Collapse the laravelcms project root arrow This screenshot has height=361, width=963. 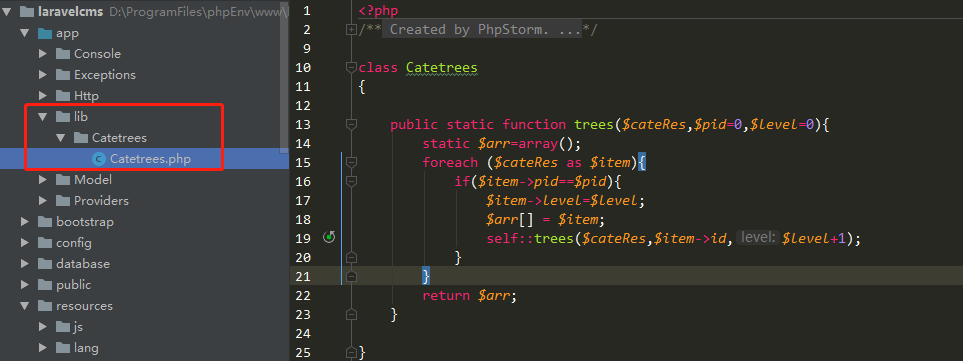coord(6,12)
